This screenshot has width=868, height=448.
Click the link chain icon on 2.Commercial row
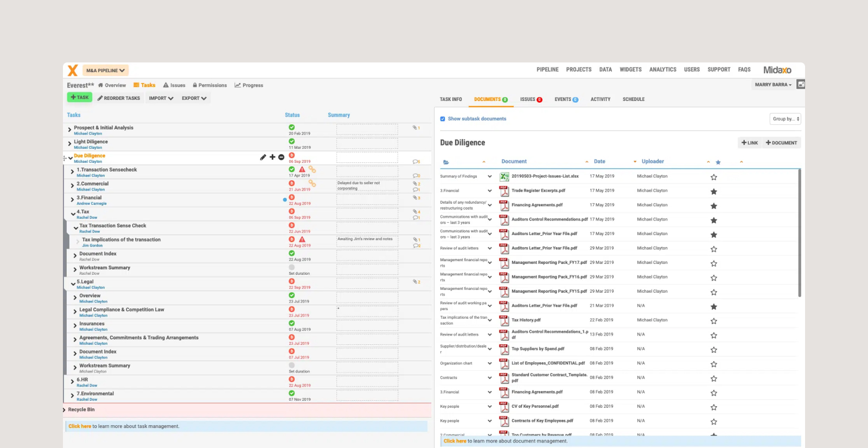coord(312,184)
